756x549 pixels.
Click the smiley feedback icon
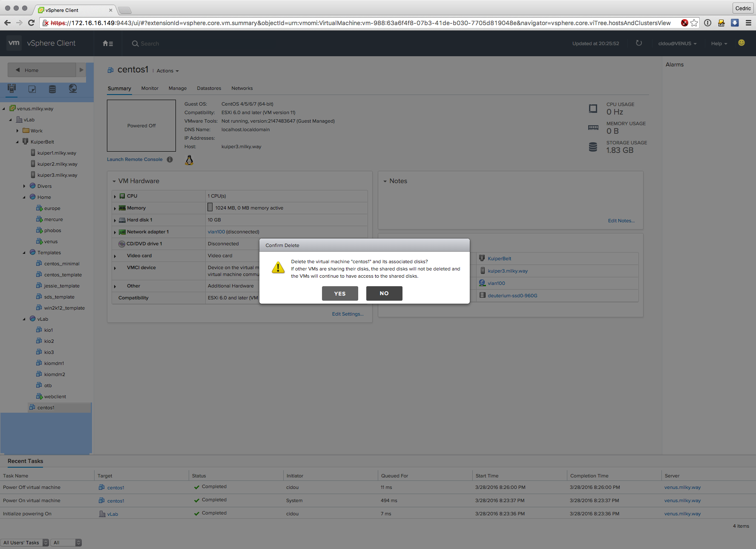[x=741, y=43]
